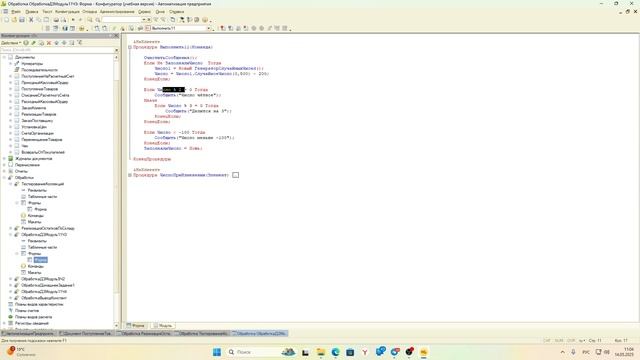
Task: Switch to Обработка Тестирование window tab
Action: (x=202, y=333)
